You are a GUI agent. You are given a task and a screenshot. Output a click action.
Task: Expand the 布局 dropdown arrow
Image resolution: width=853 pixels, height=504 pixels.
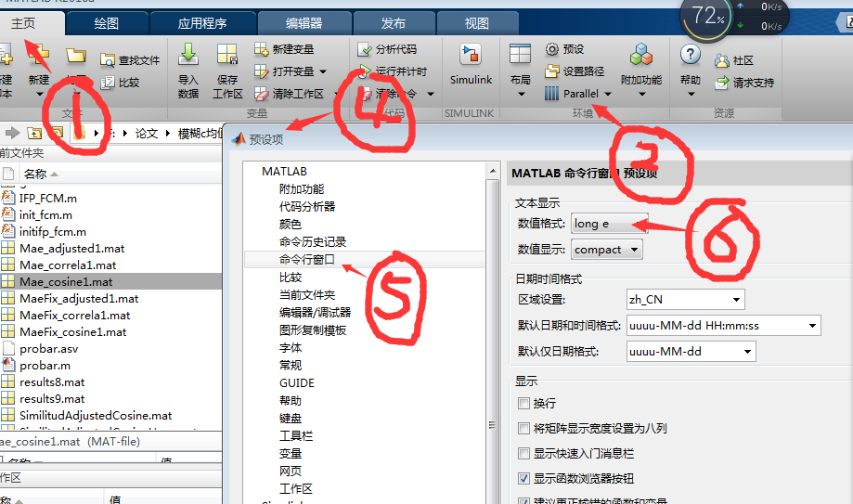[521, 94]
